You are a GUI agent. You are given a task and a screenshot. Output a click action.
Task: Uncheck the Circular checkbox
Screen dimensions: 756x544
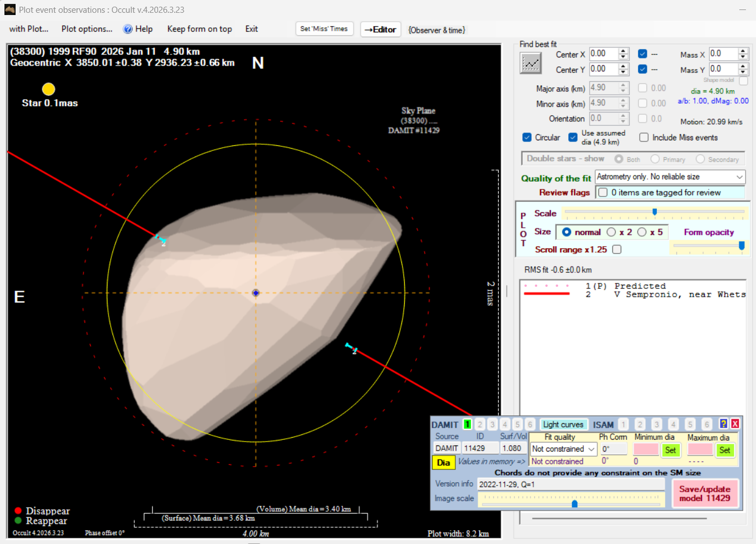[527, 138]
